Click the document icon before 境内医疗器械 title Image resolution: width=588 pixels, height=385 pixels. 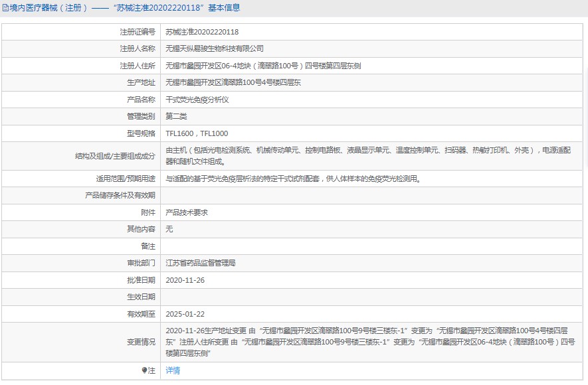coord(5,8)
